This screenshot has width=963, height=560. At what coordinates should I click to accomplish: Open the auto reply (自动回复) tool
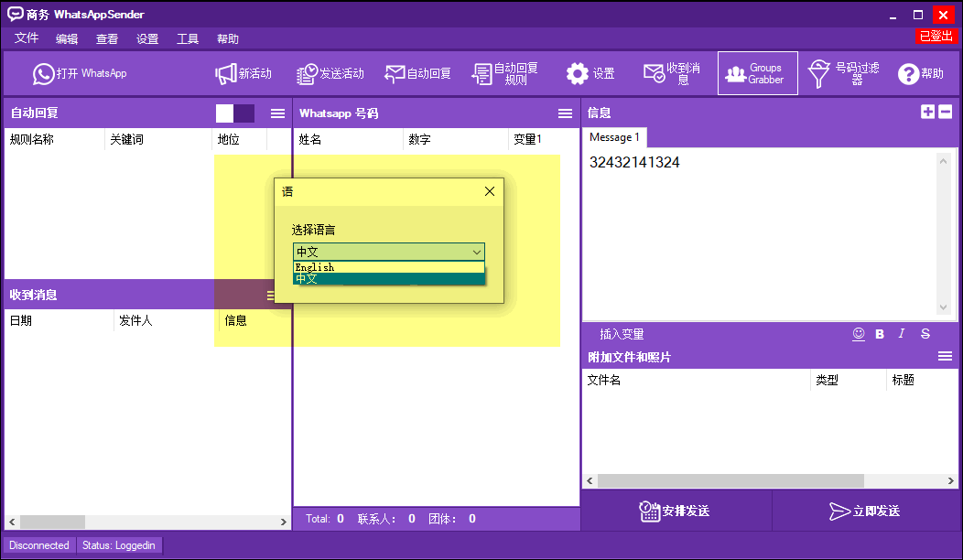click(x=417, y=74)
